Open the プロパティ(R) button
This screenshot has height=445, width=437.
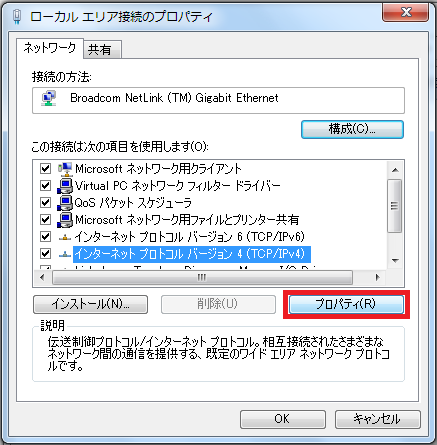click(346, 304)
